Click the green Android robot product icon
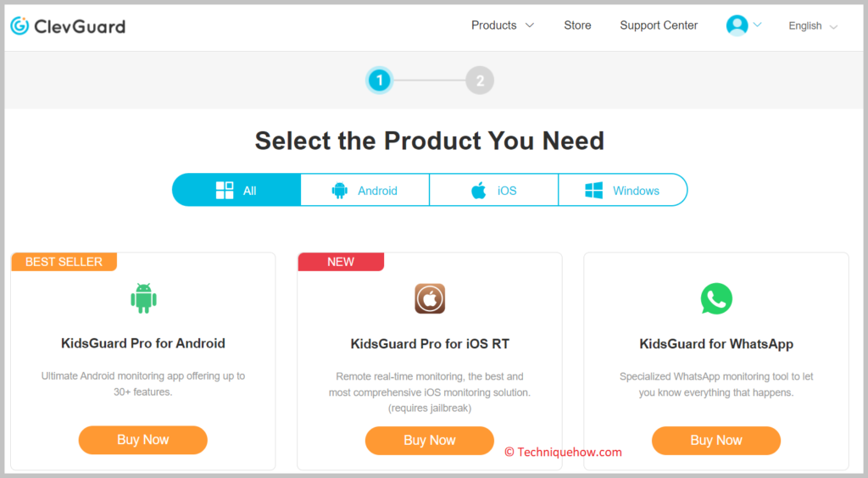The image size is (868, 478). pyautogui.click(x=143, y=298)
